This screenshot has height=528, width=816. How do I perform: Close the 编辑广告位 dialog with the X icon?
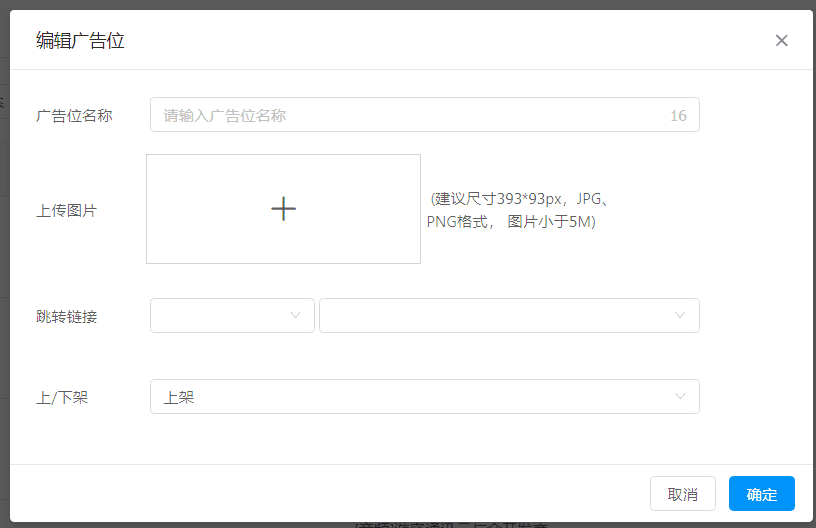[x=782, y=41]
